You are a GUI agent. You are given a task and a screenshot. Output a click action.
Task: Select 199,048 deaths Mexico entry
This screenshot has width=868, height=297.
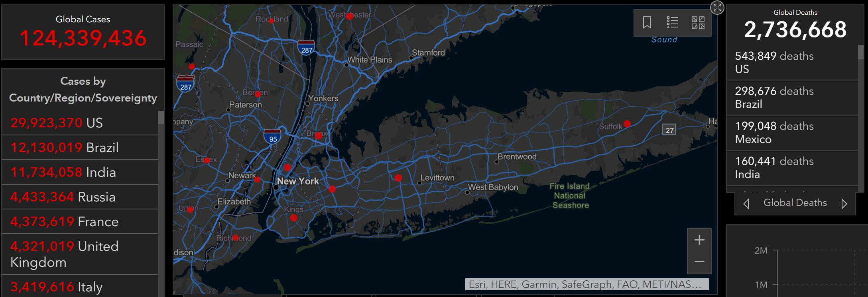[x=792, y=133]
